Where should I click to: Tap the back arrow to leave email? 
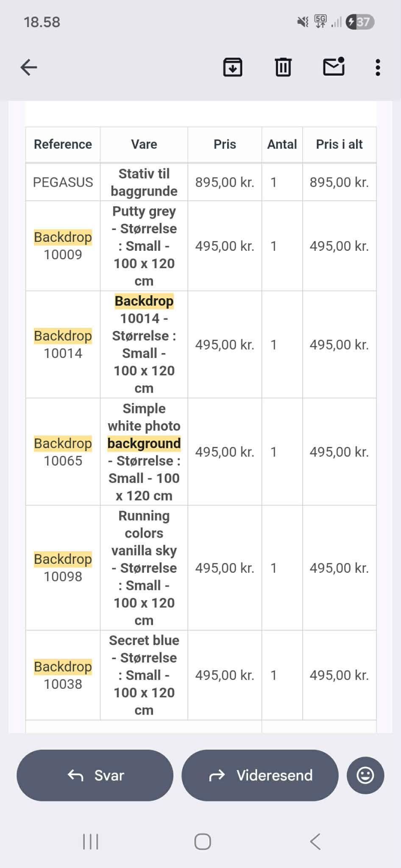29,67
